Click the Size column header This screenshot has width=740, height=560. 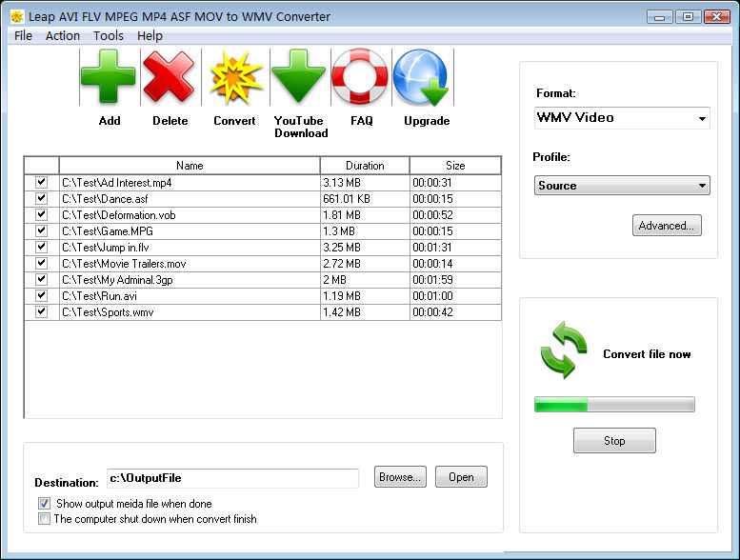(455, 166)
